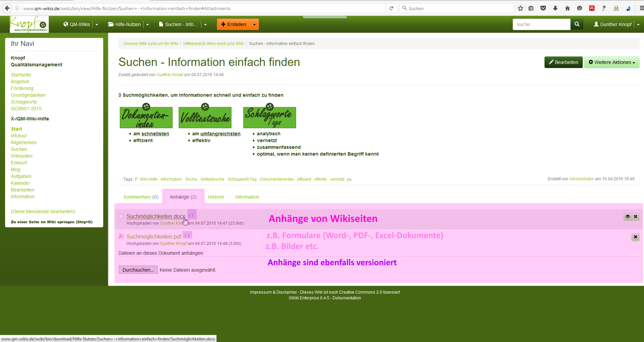Click the wiki search magnifier button

[577, 24]
